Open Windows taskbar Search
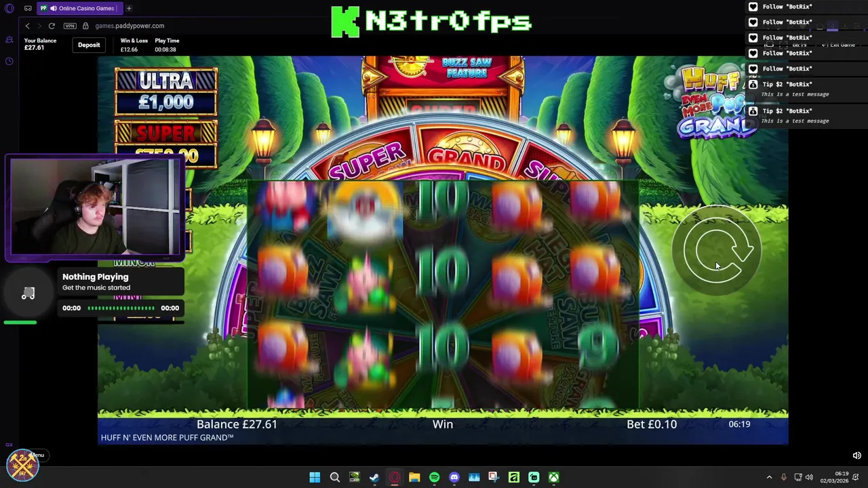The width and height of the screenshot is (868, 488). click(x=334, y=478)
